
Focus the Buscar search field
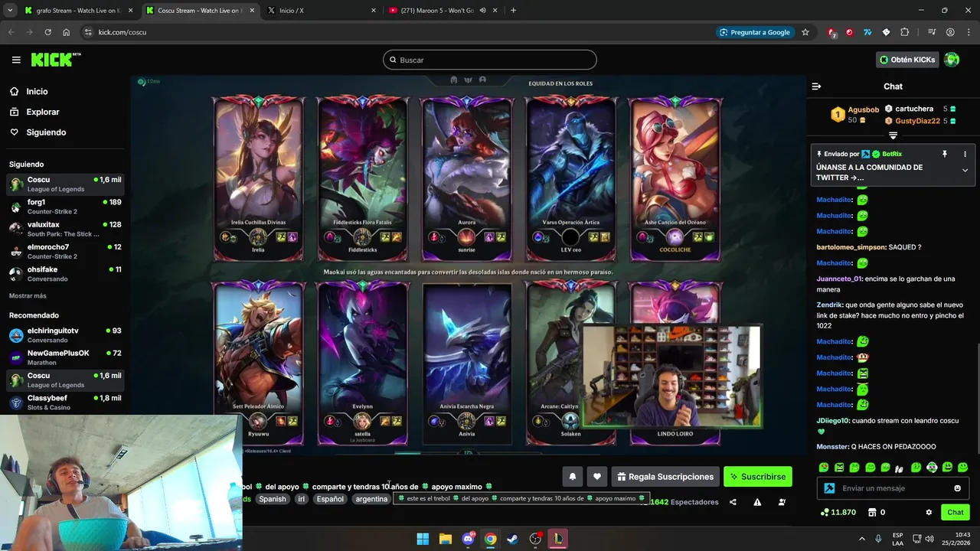tap(490, 60)
